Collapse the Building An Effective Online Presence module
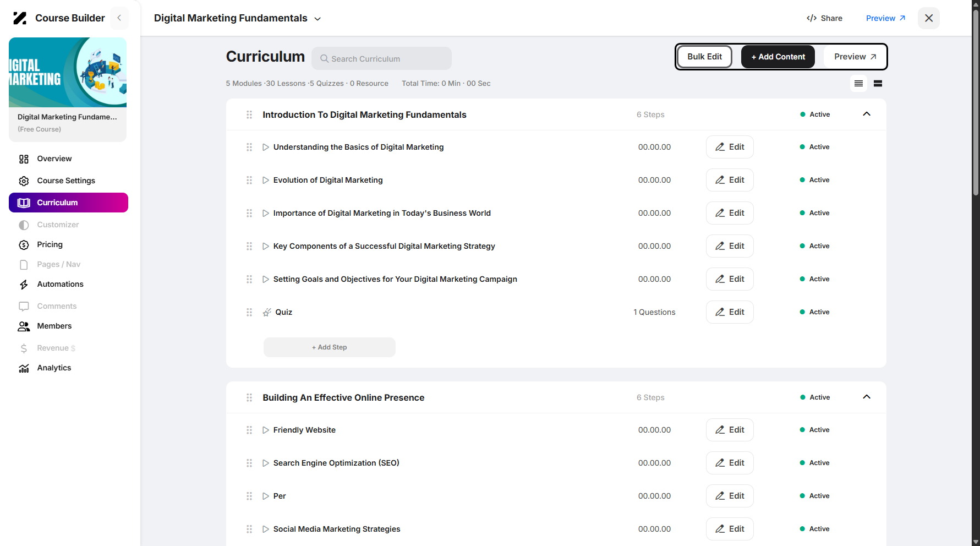The height and width of the screenshot is (546, 980). click(x=867, y=397)
